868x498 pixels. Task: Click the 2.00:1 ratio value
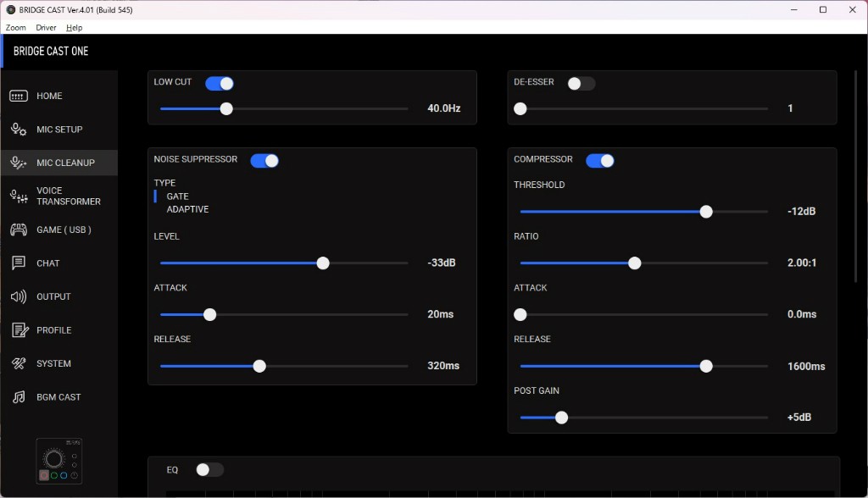tap(802, 263)
